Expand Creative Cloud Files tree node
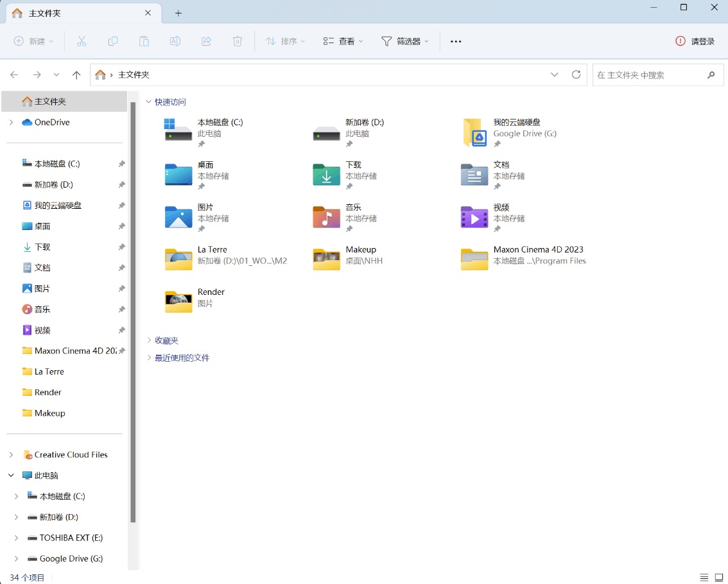This screenshot has width=728, height=584. click(x=11, y=454)
